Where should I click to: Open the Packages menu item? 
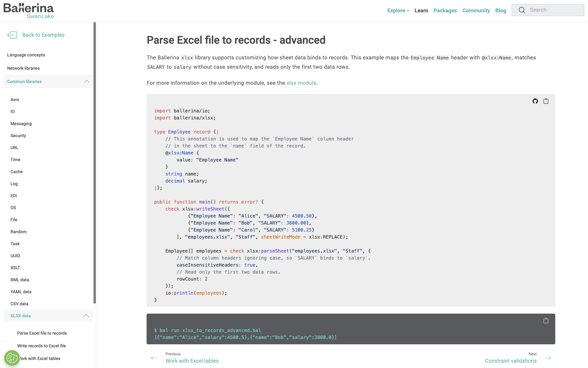click(x=445, y=11)
